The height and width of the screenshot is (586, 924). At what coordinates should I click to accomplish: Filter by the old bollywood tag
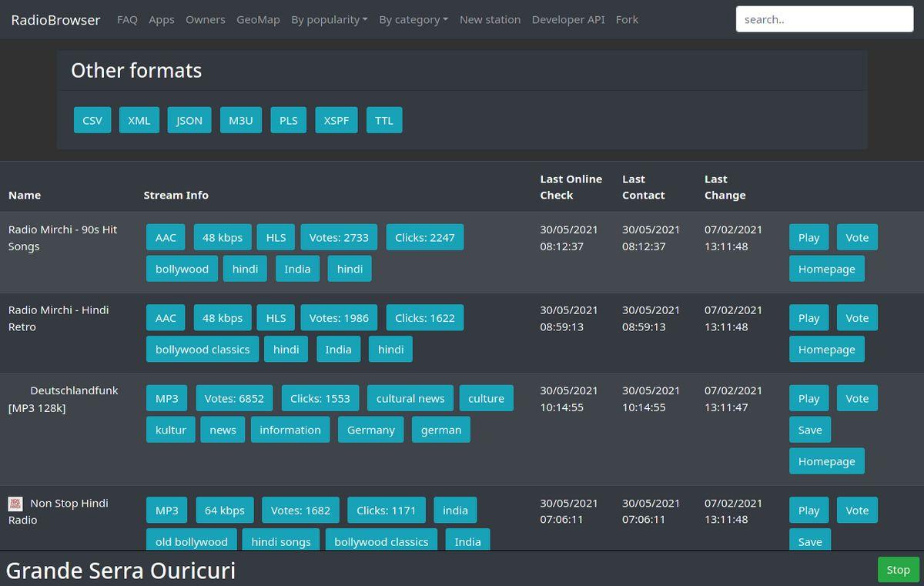(192, 541)
